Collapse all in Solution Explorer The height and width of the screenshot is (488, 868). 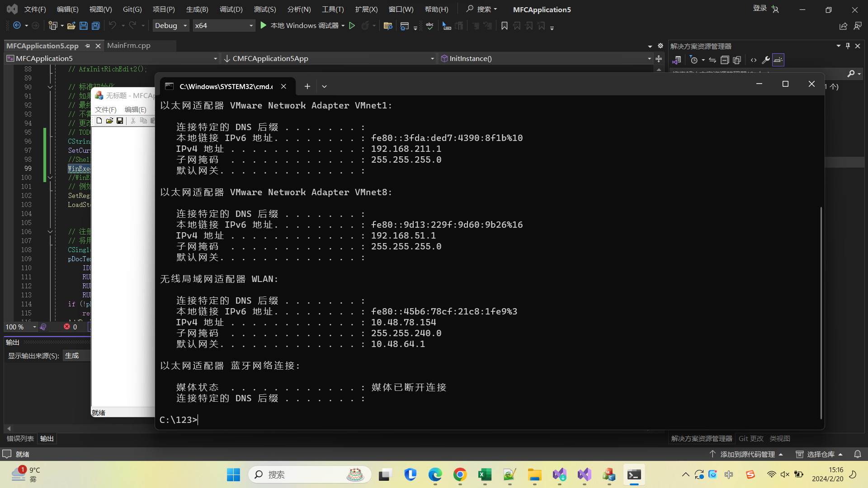[724, 60]
